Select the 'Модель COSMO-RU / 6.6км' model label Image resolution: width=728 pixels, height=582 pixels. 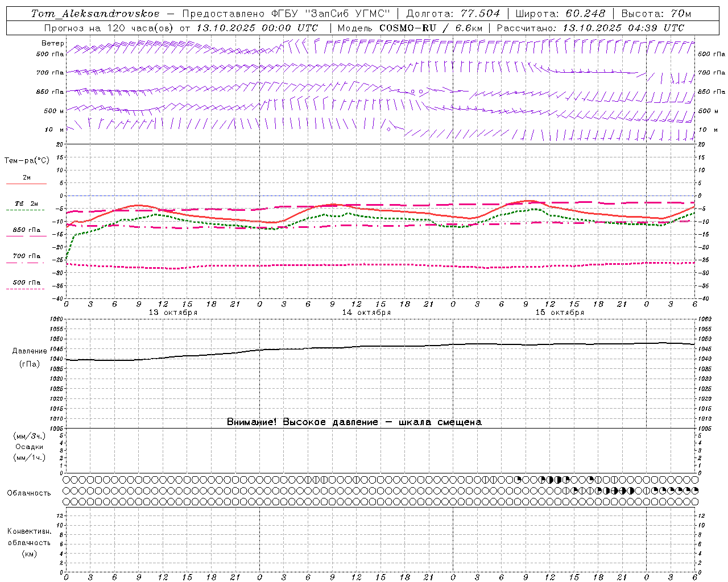(409, 28)
